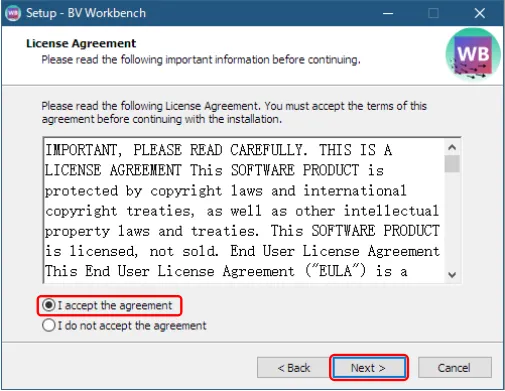Image resolution: width=505 pixels, height=391 pixels.
Task: Click the disabled maximize button
Action: pos(433,13)
